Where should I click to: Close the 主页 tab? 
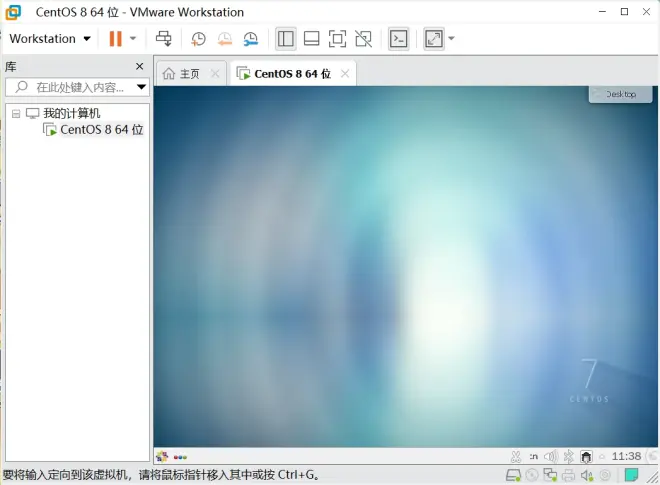(x=215, y=74)
